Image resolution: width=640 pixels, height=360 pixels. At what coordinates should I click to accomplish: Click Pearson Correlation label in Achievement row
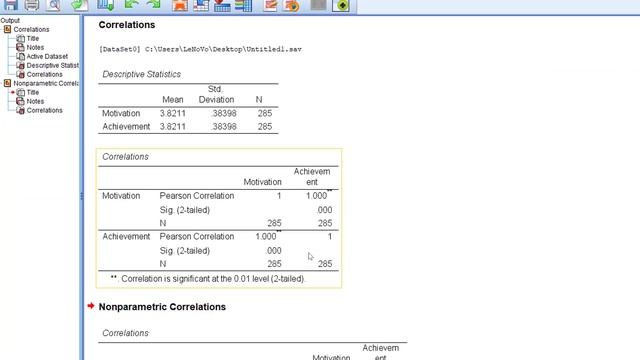pos(197,236)
